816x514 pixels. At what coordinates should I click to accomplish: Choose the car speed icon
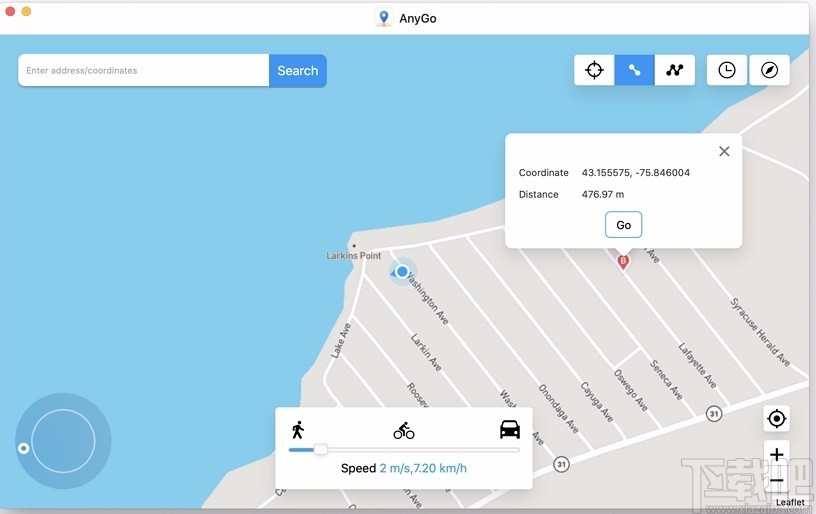coord(509,429)
